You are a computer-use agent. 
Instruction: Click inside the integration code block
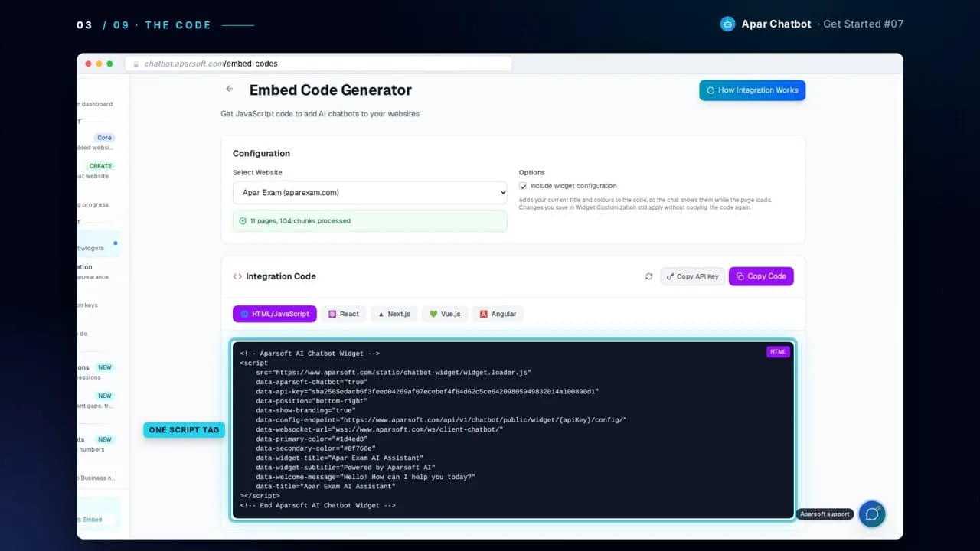click(x=513, y=429)
